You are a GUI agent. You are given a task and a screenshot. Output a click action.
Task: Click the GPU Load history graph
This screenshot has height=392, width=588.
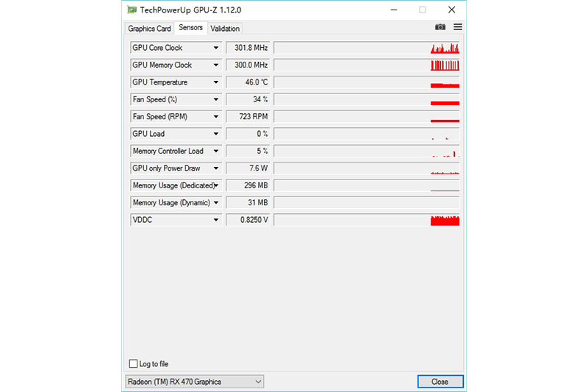click(x=367, y=134)
